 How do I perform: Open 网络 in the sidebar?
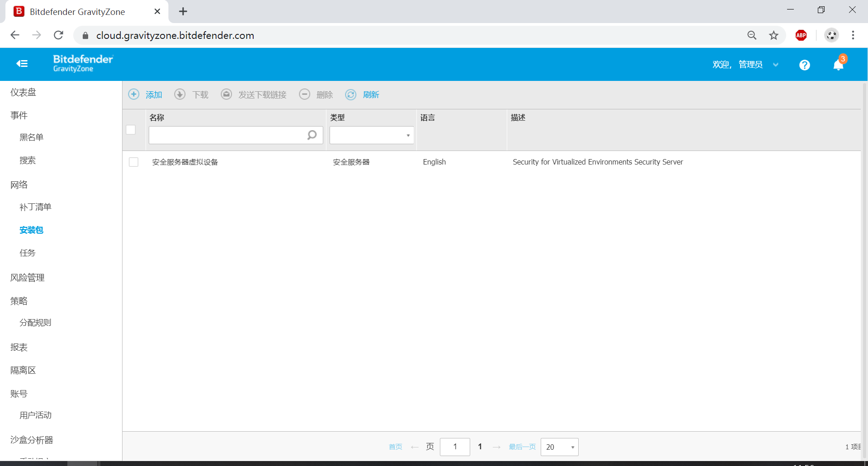pos(19,185)
